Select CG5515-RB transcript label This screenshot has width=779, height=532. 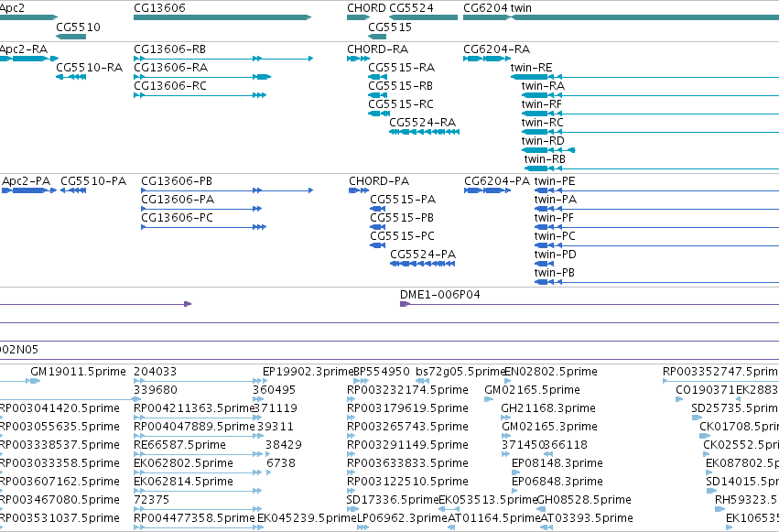point(400,86)
